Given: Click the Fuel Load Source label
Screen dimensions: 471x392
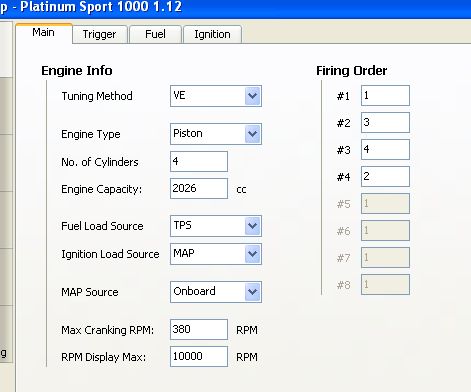Looking at the screenshot, I should click(102, 226).
